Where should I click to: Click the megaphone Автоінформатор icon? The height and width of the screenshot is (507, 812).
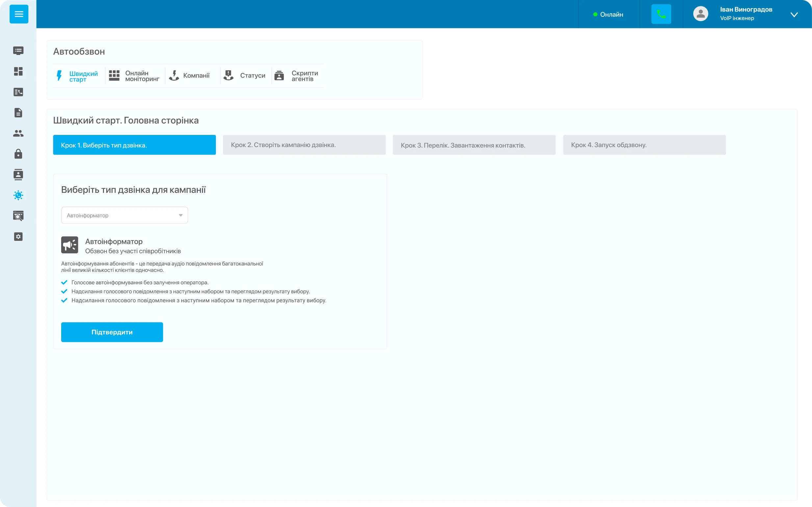(x=70, y=245)
